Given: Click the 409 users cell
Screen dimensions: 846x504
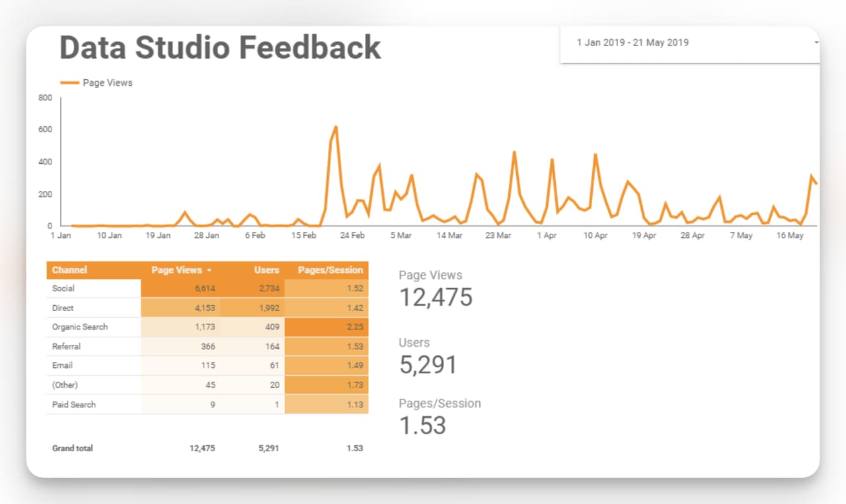Looking at the screenshot, I should pyautogui.click(x=252, y=327).
